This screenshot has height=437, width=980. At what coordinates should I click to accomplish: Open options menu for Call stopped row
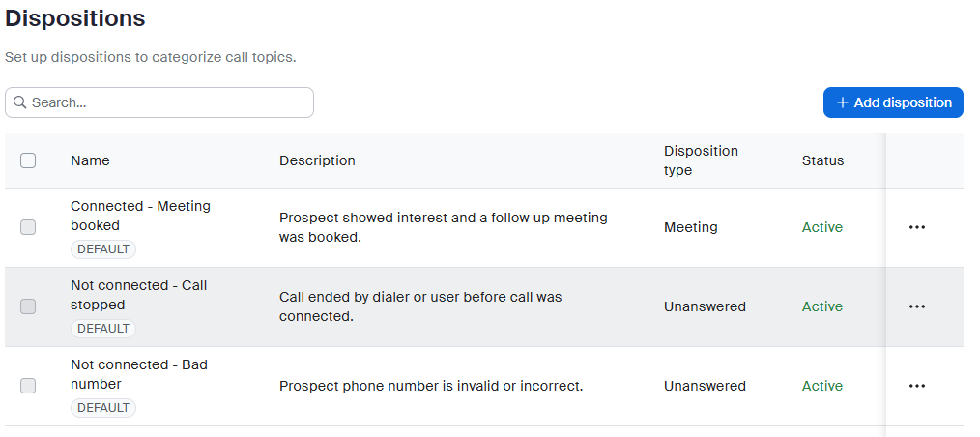(916, 306)
